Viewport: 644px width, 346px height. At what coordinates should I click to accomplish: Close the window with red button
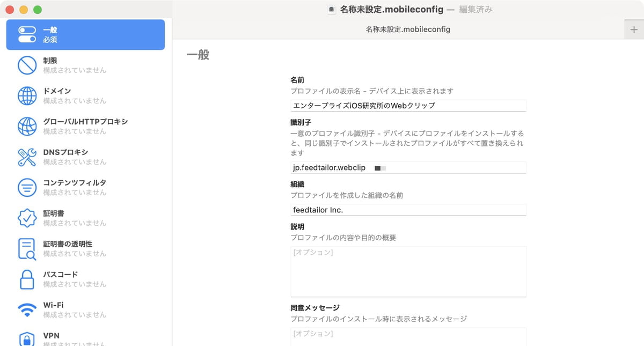(x=10, y=10)
